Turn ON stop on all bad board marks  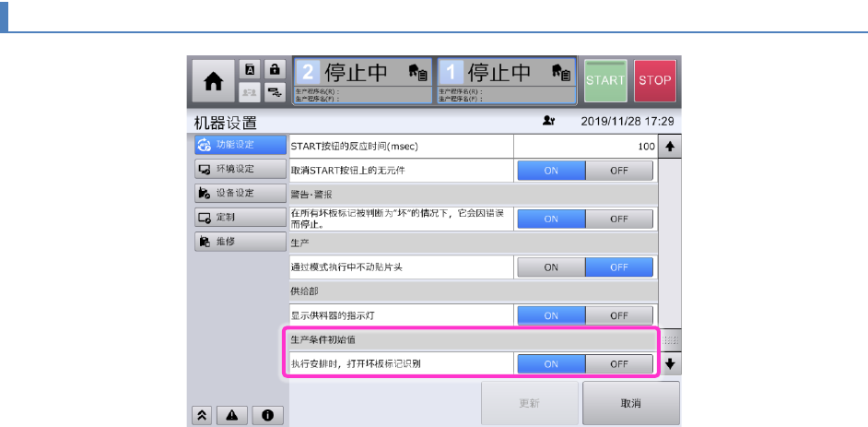(551, 219)
